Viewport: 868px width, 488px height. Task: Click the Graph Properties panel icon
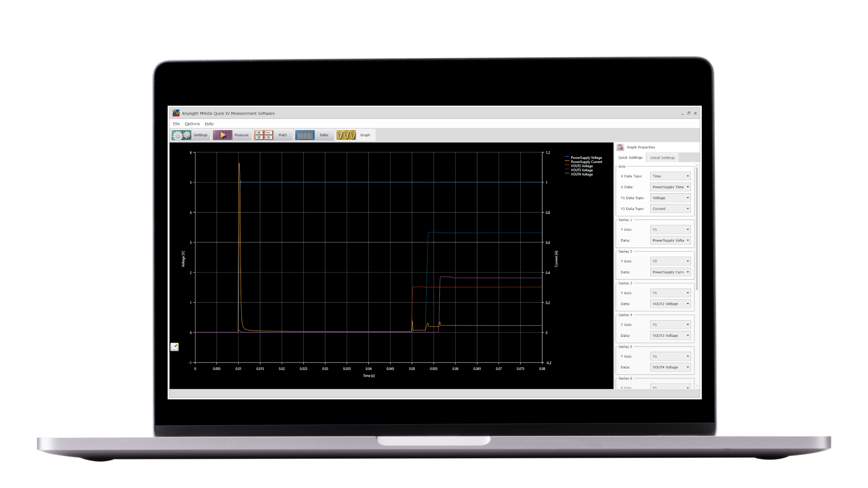[620, 147]
